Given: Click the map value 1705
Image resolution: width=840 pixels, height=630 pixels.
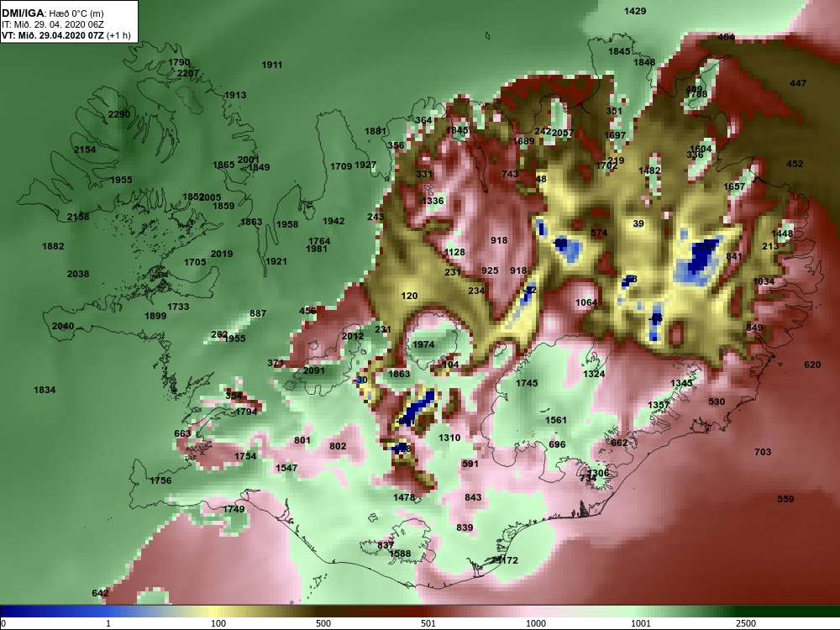Looking at the screenshot, I should [195, 262].
